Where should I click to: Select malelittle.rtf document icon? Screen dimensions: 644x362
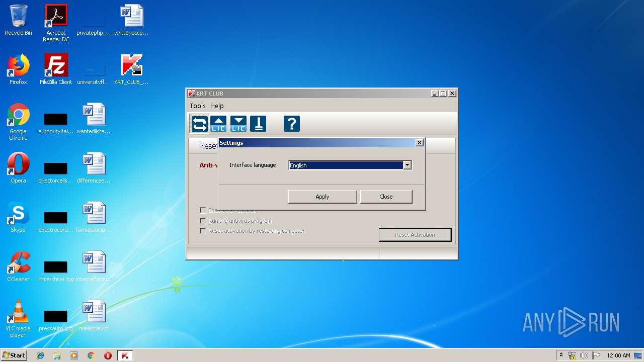tap(94, 316)
